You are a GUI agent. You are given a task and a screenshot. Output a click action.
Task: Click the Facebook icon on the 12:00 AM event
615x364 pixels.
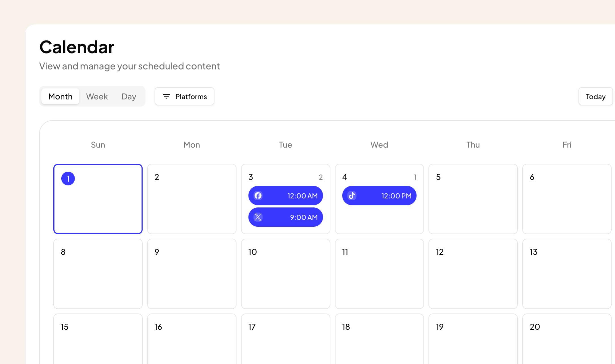pos(258,195)
